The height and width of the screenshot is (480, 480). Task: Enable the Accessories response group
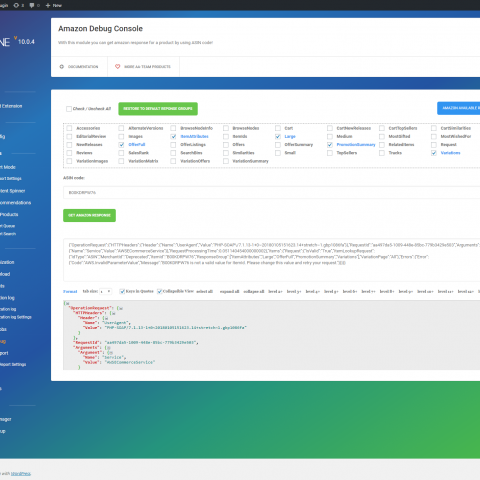coord(69,128)
